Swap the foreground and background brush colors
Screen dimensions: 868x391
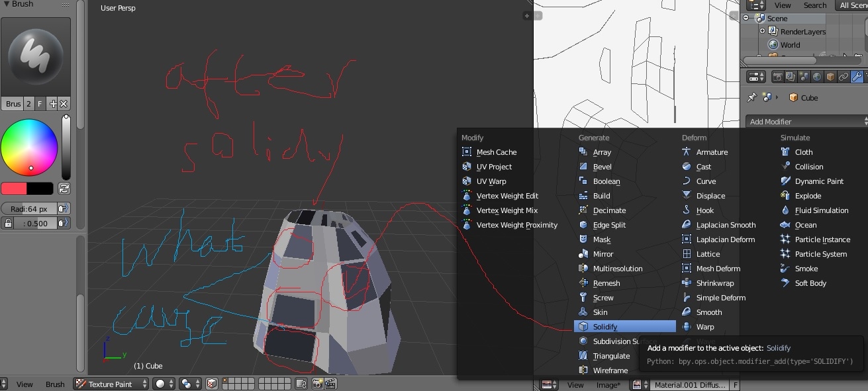64,189
